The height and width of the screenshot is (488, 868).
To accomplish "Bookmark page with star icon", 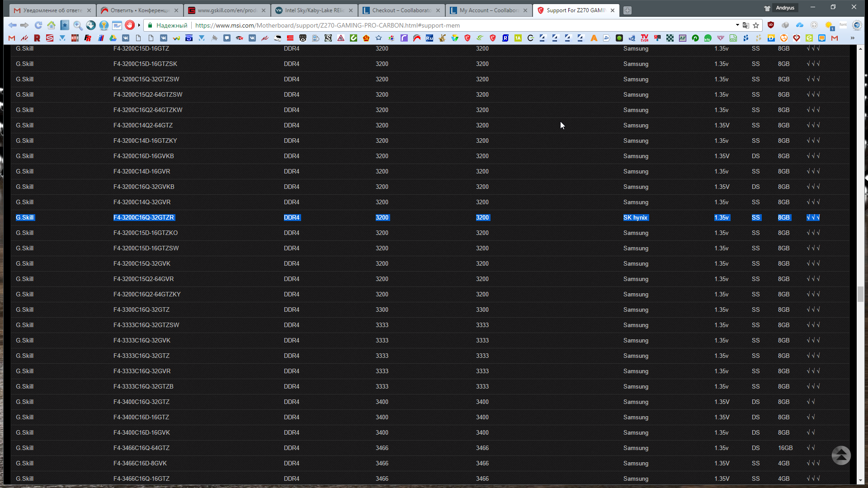I will click(756, 25).
